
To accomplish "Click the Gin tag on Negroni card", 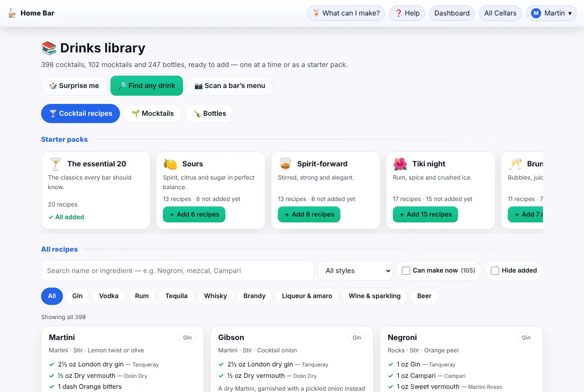I will pyautogui.click(x=526, y=338).
